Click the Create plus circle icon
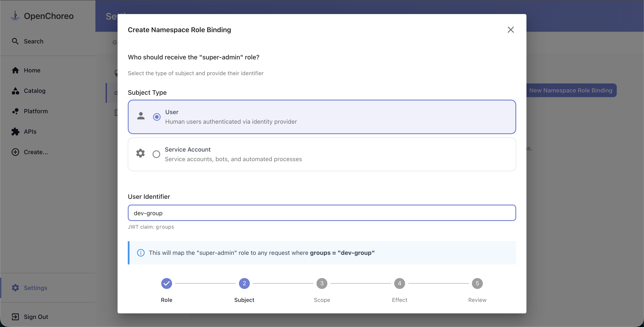Screen dimensions: 644x327 (x=15, y=152)
